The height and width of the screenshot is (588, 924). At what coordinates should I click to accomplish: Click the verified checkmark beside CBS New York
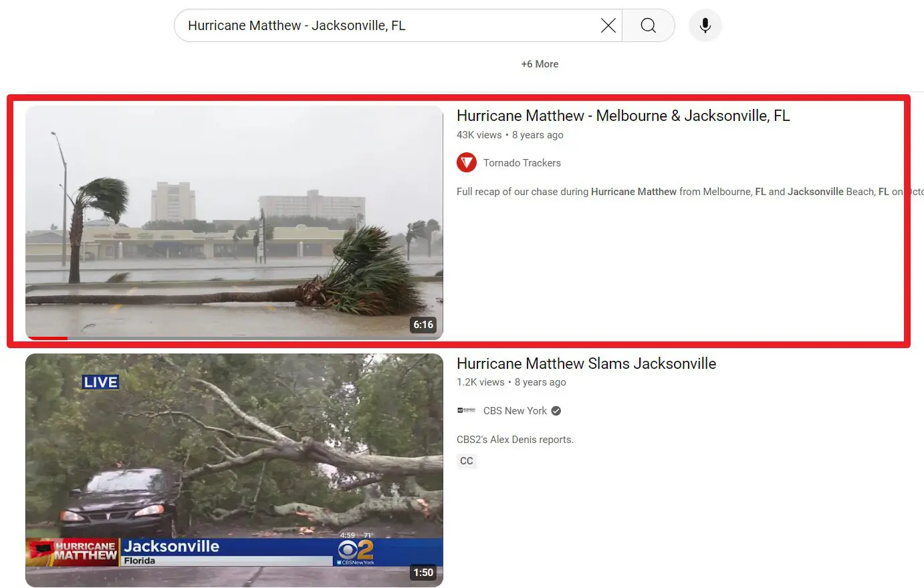pyautogui.click(x=556, y=411)
